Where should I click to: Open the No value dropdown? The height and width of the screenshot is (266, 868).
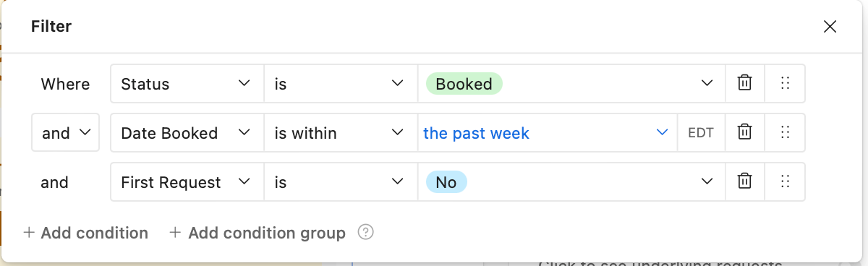tap(571, 182)
